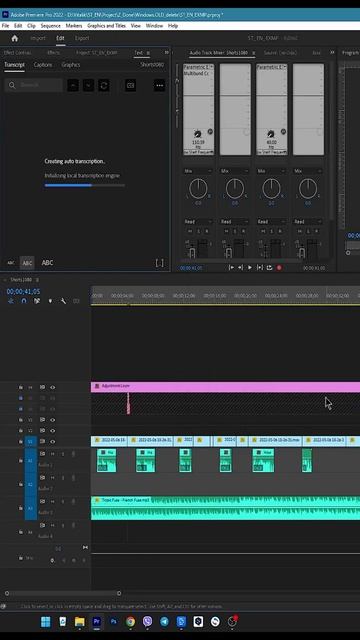360x640 pixels.
Task: Go to the Home screen icon
Action: point(15,38)
